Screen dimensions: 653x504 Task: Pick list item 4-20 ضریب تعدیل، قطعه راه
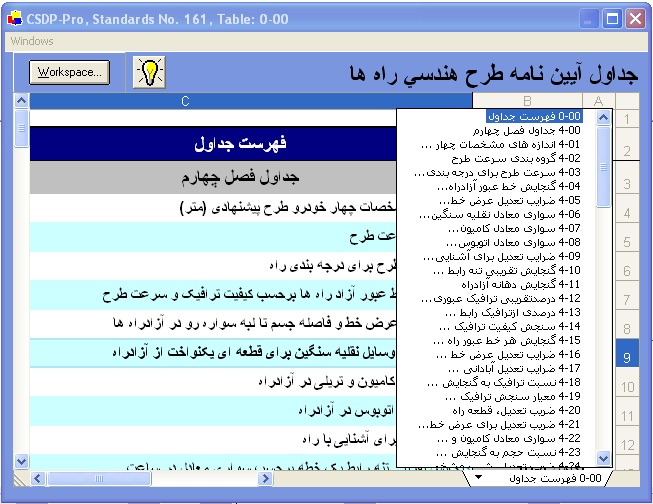[x=516, y=410]
